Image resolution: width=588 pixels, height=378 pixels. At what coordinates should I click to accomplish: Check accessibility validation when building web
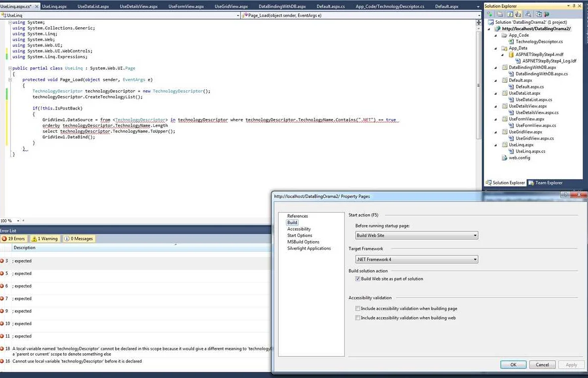[358, 318]
